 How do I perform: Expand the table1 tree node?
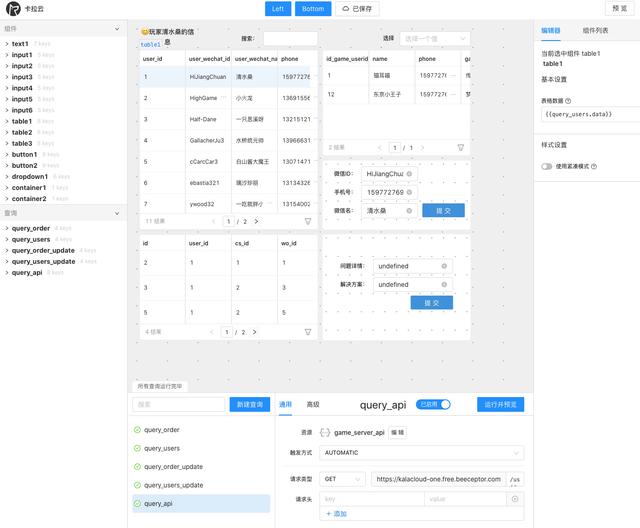pos(7,121)
